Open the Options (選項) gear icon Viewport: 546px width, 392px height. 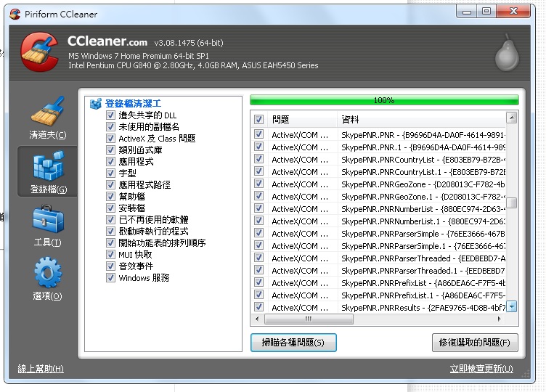(48, 273)
